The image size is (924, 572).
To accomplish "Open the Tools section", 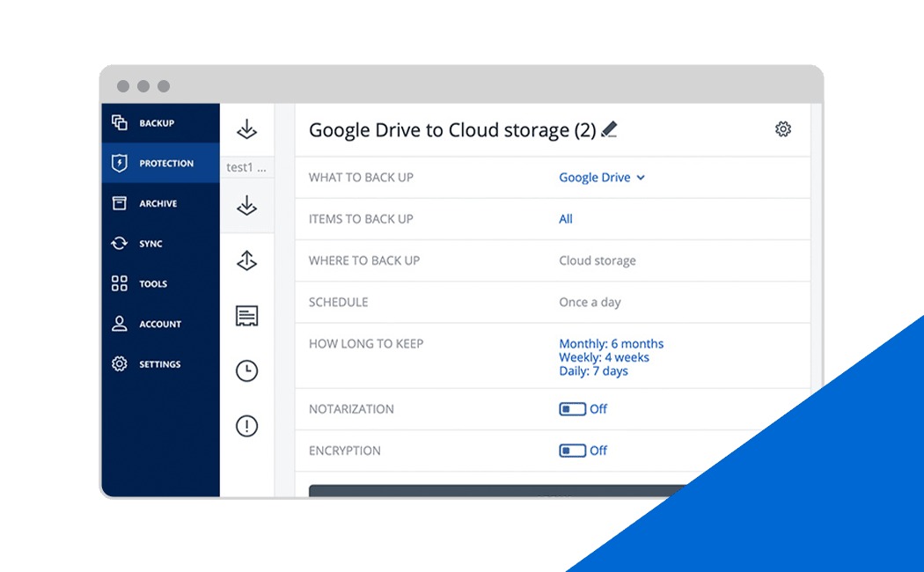I will (x=160, y=283).
